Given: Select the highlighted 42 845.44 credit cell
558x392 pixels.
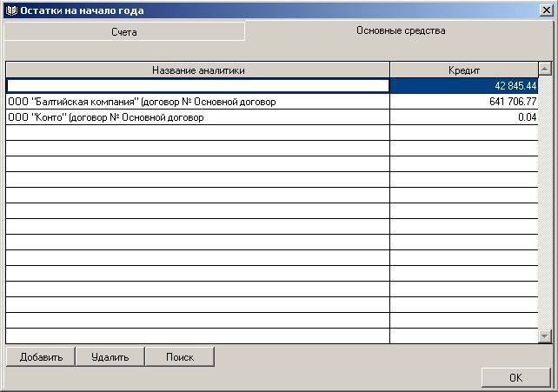Looking at the screenshot, I should point(464,86).
